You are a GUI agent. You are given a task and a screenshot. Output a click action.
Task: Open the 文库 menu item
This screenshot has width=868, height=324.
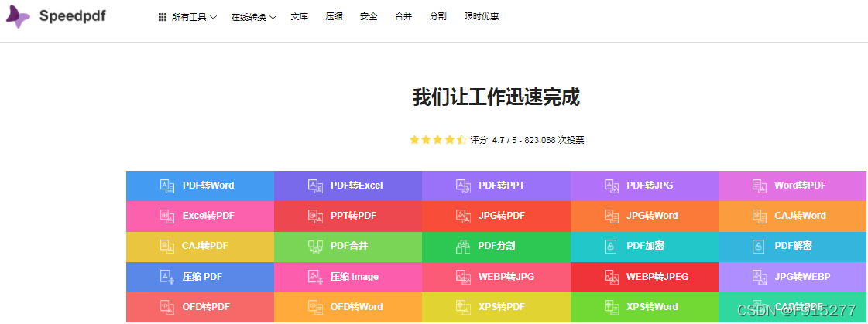pyautogui.click(x=300, y=16)
